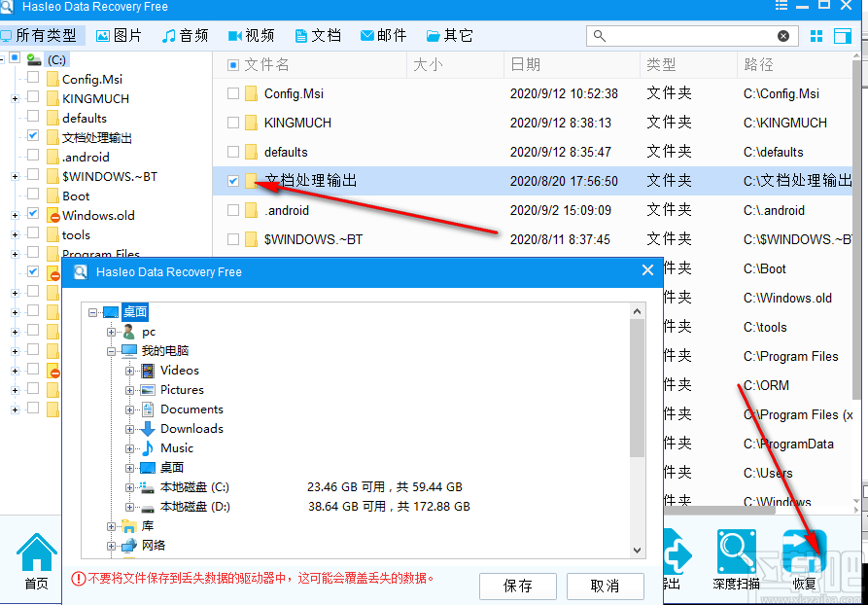Expand $WINDOWS.~BT in left tree

click(15, 177)
